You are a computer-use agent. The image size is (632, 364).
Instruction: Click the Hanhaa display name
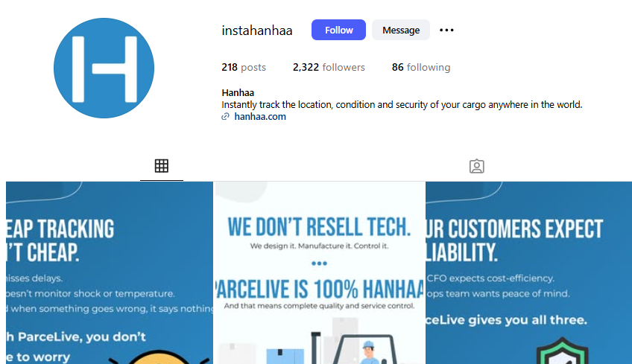(x=238, y=92)
